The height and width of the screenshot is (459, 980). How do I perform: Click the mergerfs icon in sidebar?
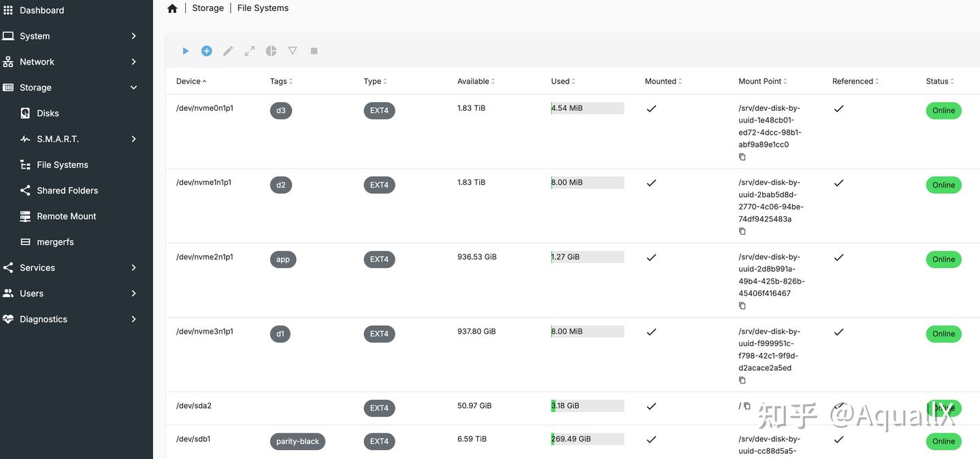(x=25, y=242)
